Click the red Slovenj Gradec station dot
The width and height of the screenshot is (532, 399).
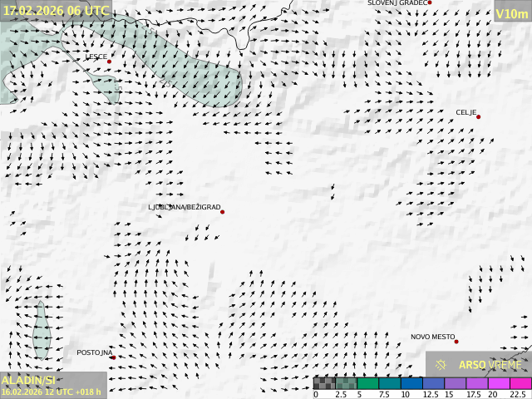point(430,3)
